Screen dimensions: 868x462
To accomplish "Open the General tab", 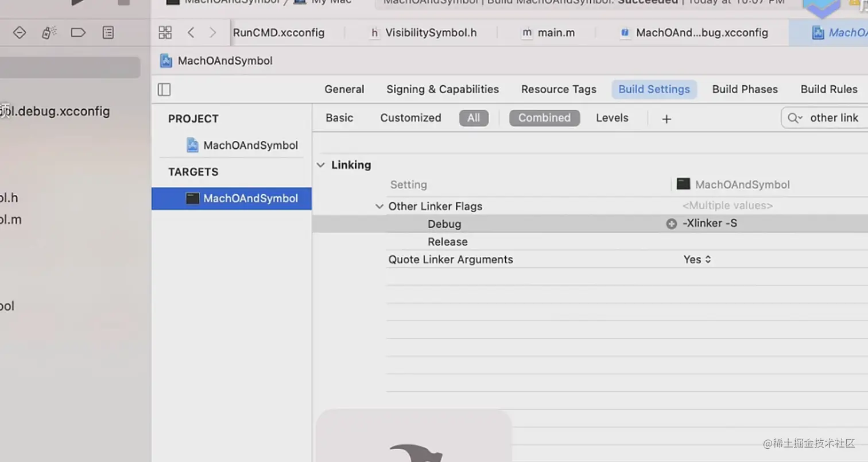I will pyautogui.click(x=344, y=89).
